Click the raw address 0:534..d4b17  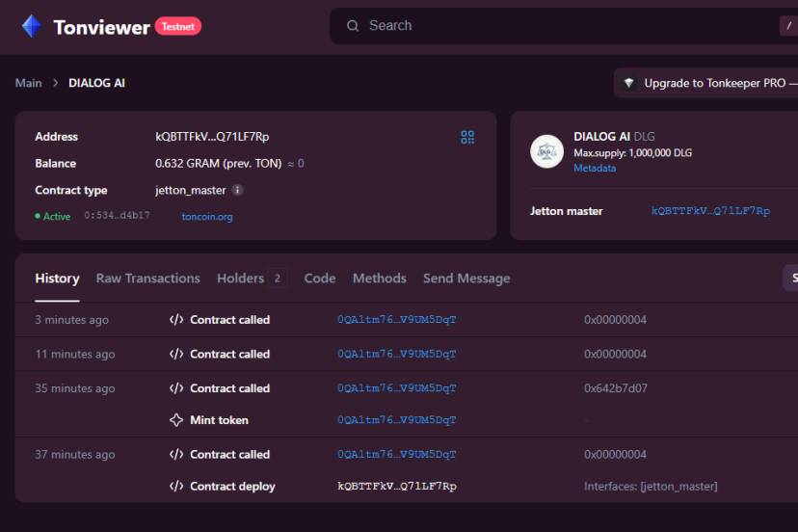117,215
